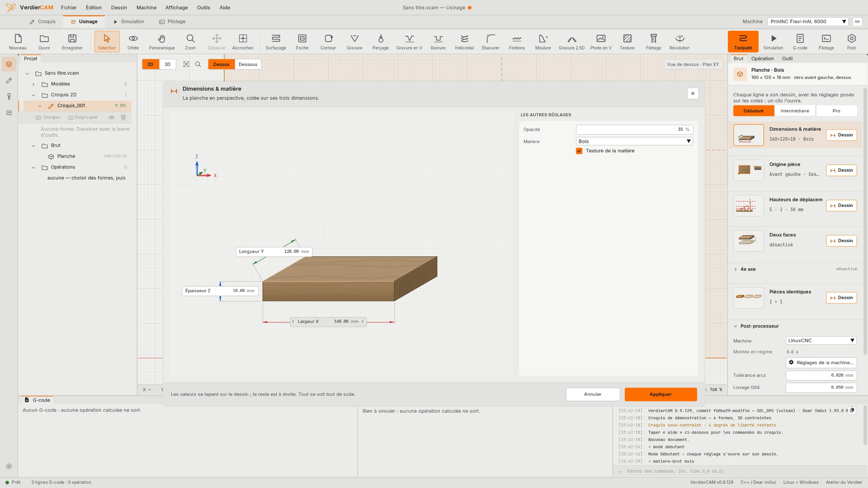Open the Hélicoïdal tool
Image resolution: width=868 pixels, height=488 pixels.
[464, 42]
